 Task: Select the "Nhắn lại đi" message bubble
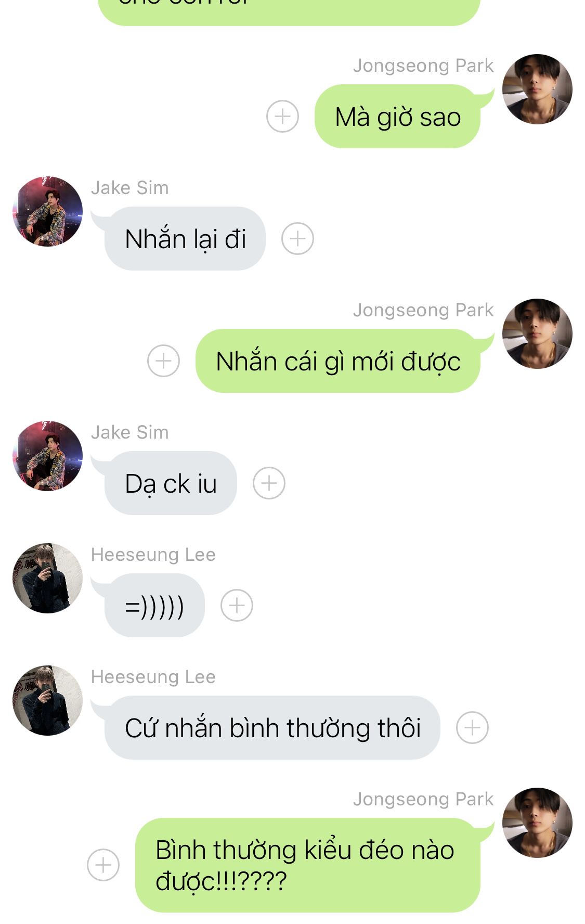[x=185, y=239]
